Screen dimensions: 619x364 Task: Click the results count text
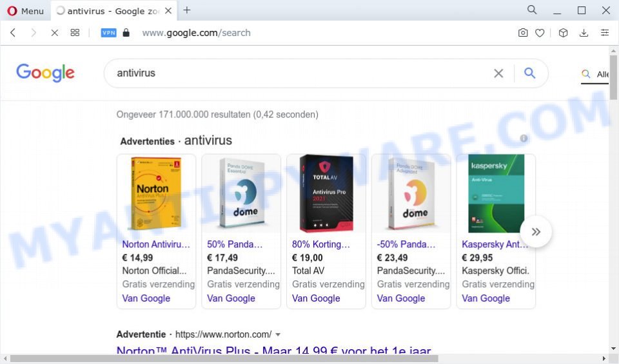[x=217, y=115]
